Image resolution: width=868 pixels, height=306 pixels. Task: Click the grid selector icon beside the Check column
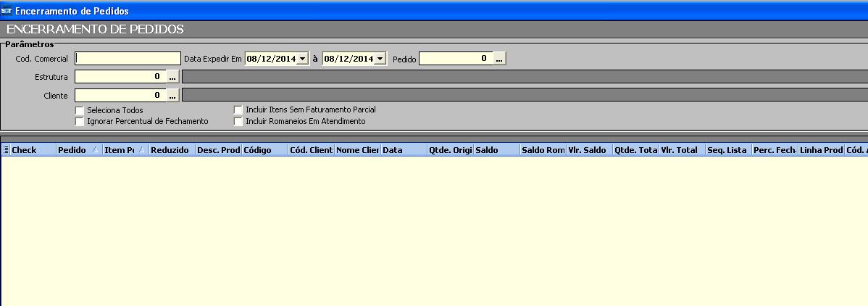coord(6,150)
